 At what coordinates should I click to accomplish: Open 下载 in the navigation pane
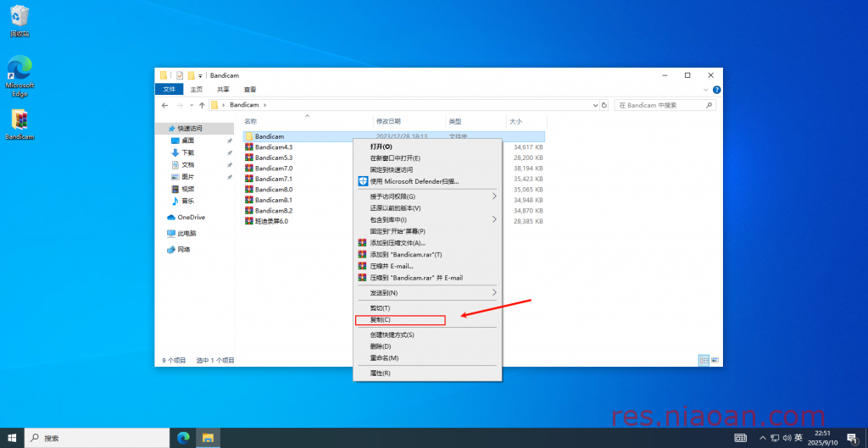pos(187,152)
